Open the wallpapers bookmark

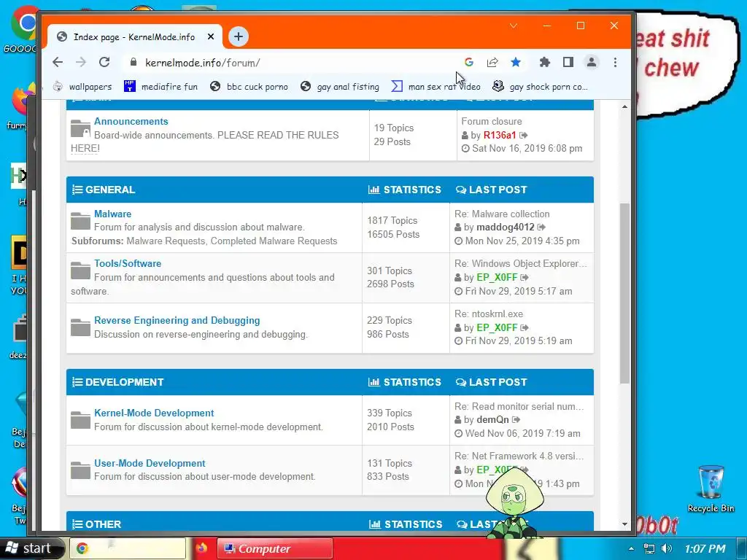82,87
